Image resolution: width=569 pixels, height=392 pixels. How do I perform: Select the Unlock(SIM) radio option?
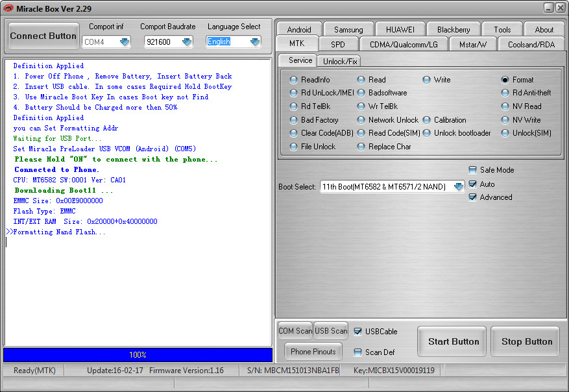coord(526,133)
